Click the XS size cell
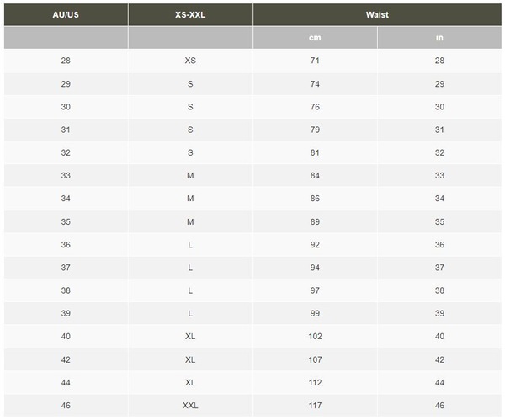The height and width of the screenshot is (420, 505). [x=190, y=61]
